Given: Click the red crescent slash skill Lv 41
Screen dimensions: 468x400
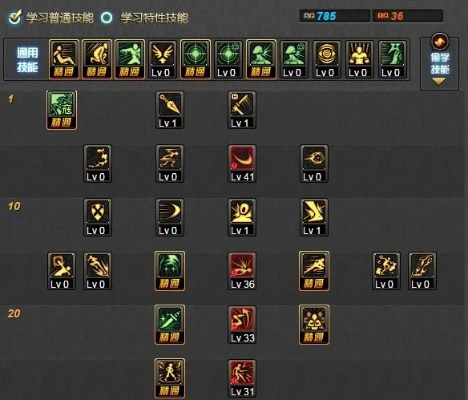Looking at the screenshot, I should tap(242, 164).
